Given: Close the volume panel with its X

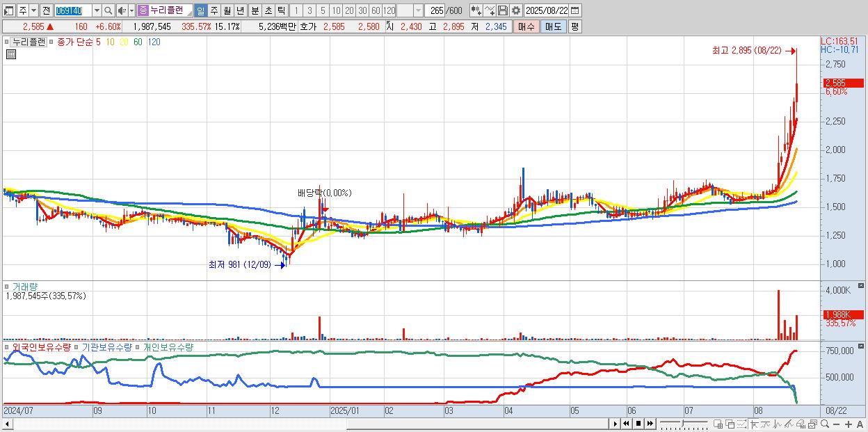Looking at the screenshot, I should pos(861,286).
